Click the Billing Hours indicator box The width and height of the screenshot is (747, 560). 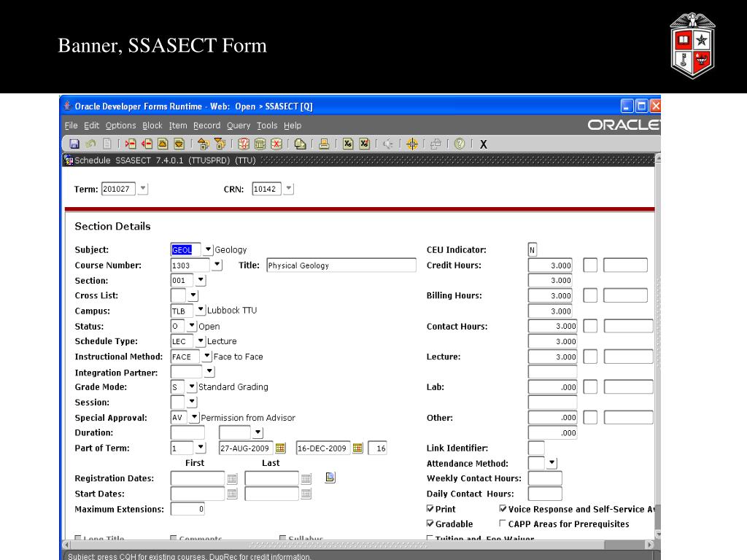click(590, 295)
